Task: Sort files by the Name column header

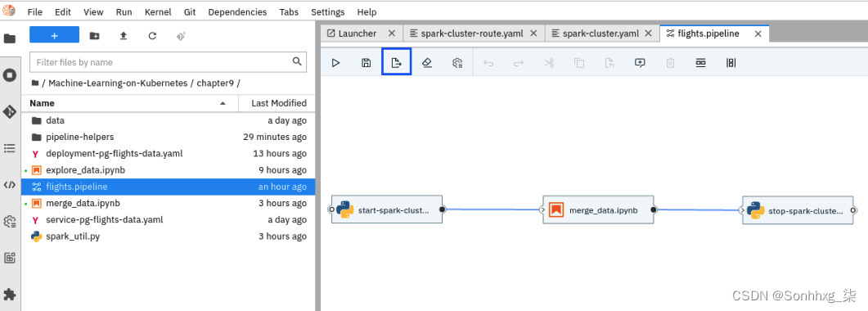Action: click(129, 103)
